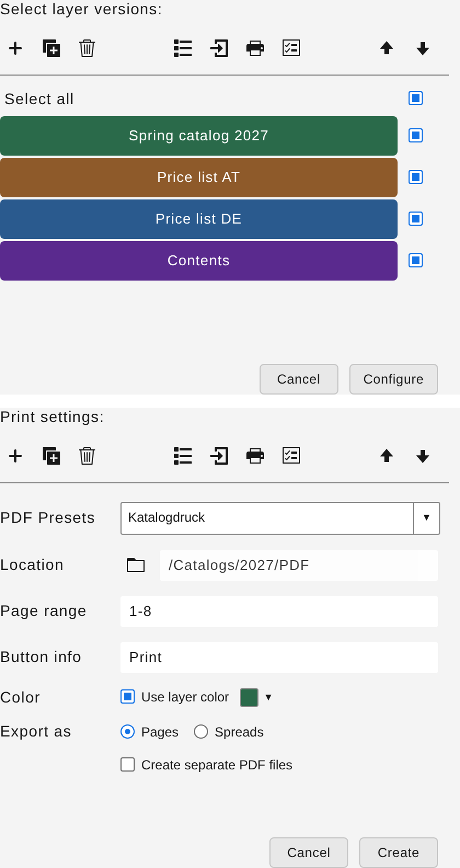Image resolution: width=460 pixels, height=868 pixels.
Task: Click the add (plus) icon in Print settings toolbar
Action: 15,456
